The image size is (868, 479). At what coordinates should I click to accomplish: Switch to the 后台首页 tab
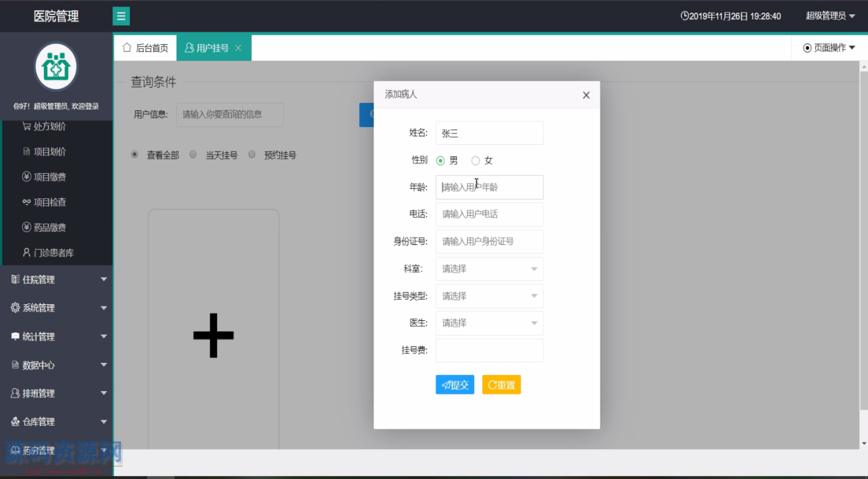145,48
